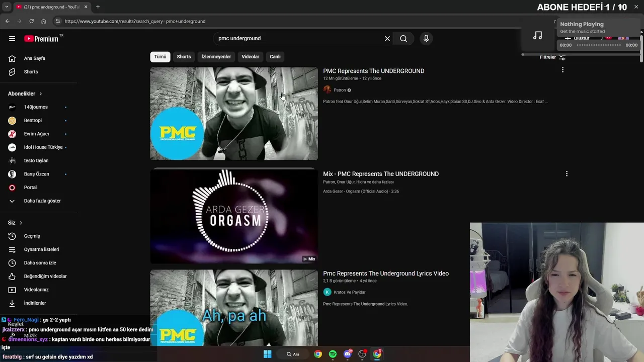
Task: Visit the Patron channel name link
Action: [x=340, y=90]
